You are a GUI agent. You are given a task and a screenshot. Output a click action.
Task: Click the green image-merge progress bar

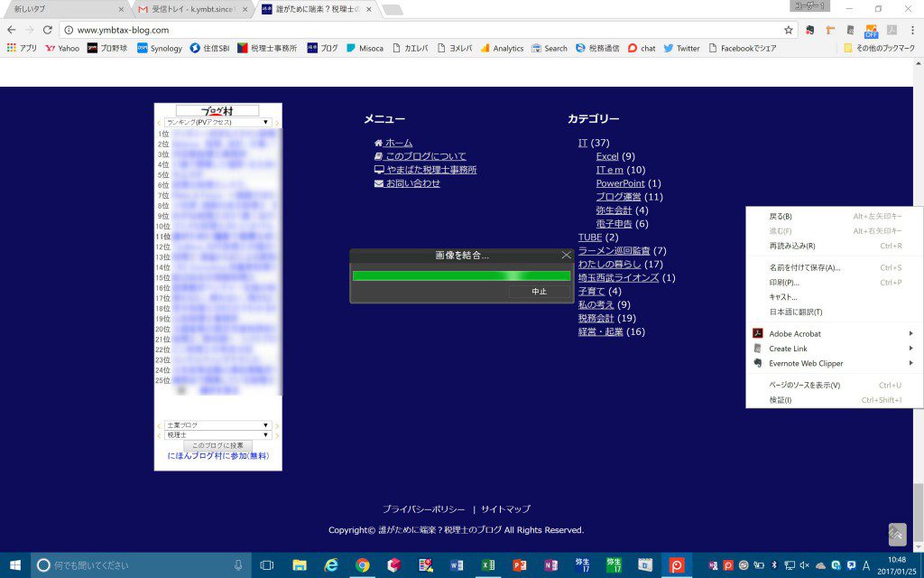click(x=461, y=275)
